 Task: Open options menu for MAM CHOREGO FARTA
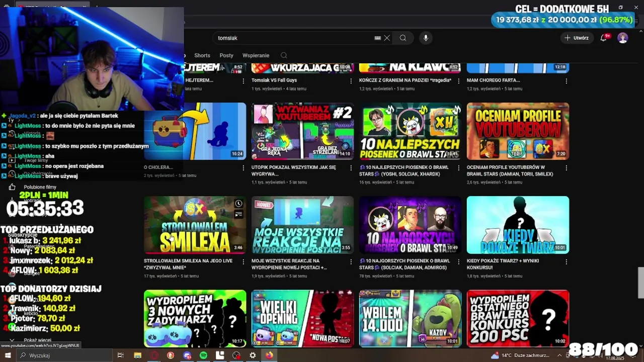[x=567, y=81]
